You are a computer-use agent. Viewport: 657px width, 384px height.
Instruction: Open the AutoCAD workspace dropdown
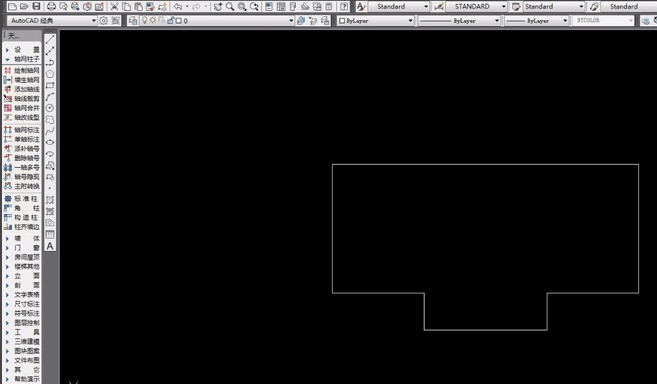52,20
